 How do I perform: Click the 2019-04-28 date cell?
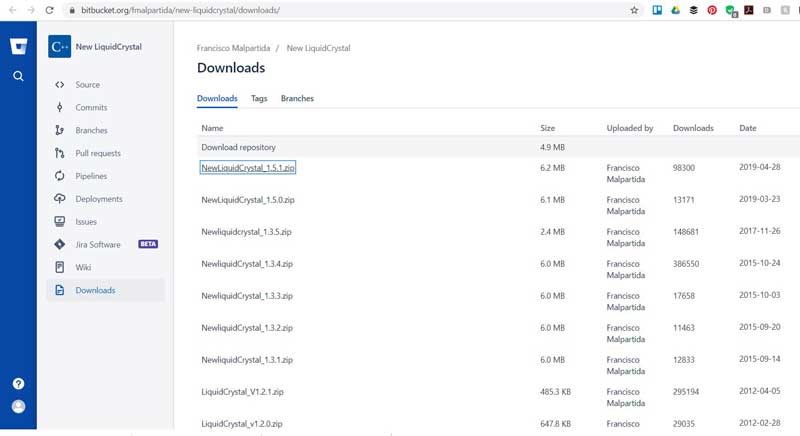(760, 167)
